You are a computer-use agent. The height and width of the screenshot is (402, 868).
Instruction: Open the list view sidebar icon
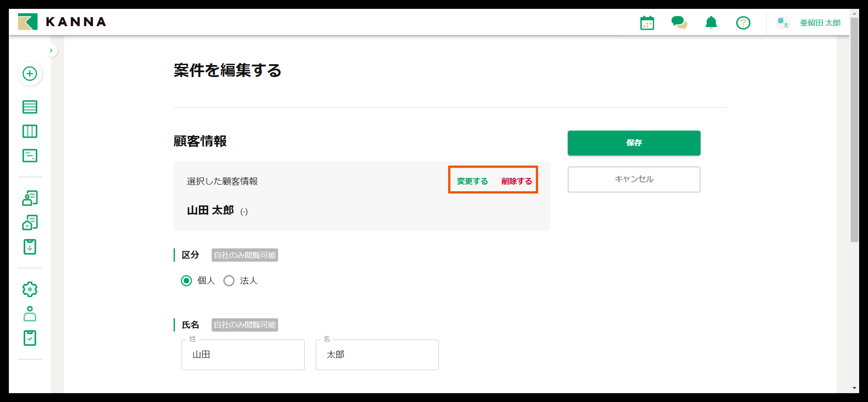(x=30, y=107)
